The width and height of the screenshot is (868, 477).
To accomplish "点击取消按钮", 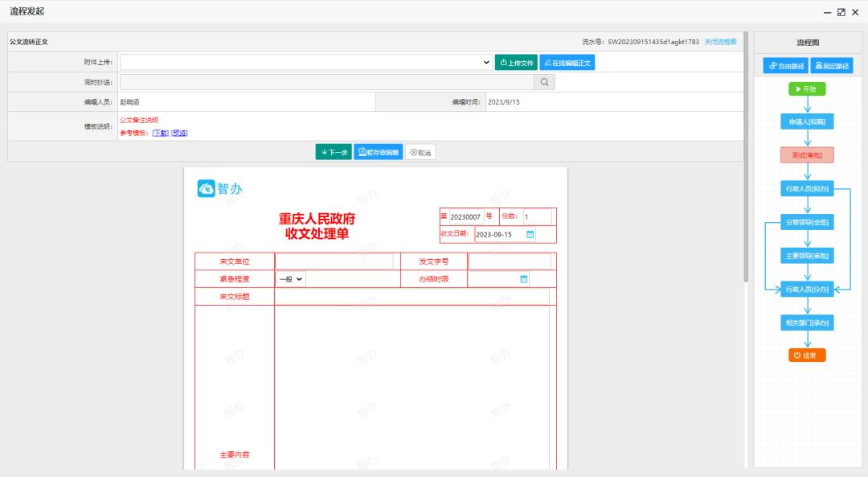I will click(419, 151).
